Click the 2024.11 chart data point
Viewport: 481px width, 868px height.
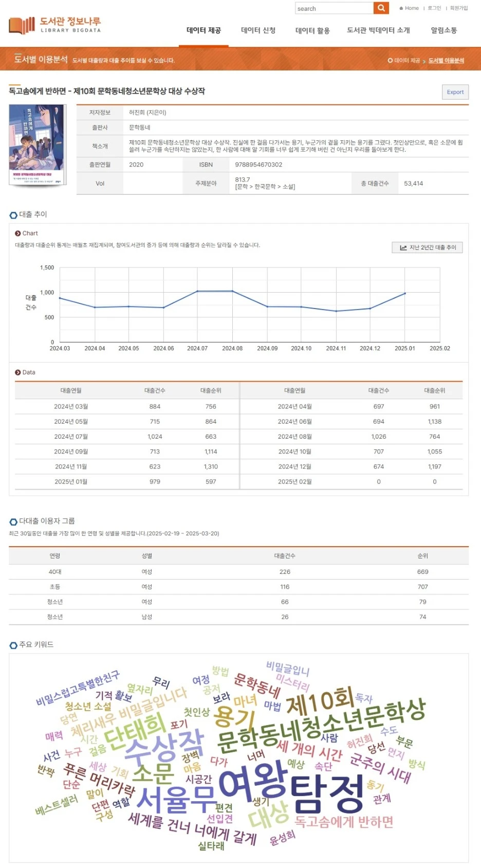tap(336, 311)
